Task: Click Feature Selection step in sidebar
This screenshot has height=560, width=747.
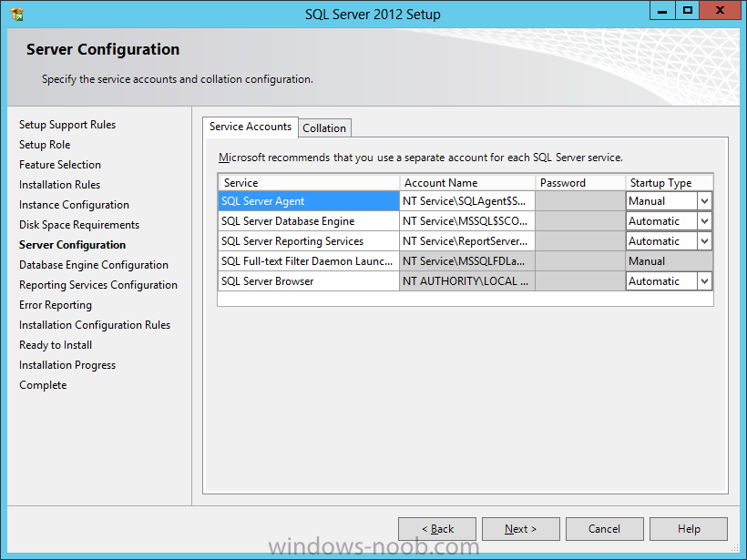Action: [60, 165]
